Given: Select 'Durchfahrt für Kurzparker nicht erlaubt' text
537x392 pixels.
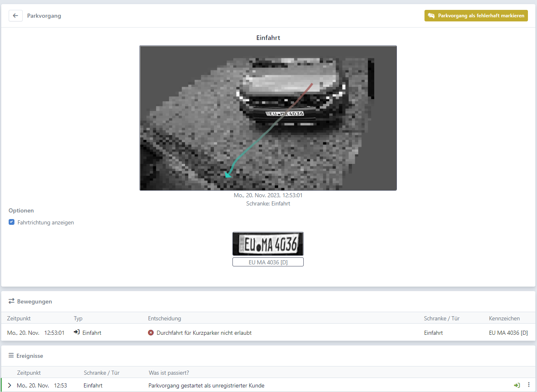Looking at the screenshot, I should 204,333.
